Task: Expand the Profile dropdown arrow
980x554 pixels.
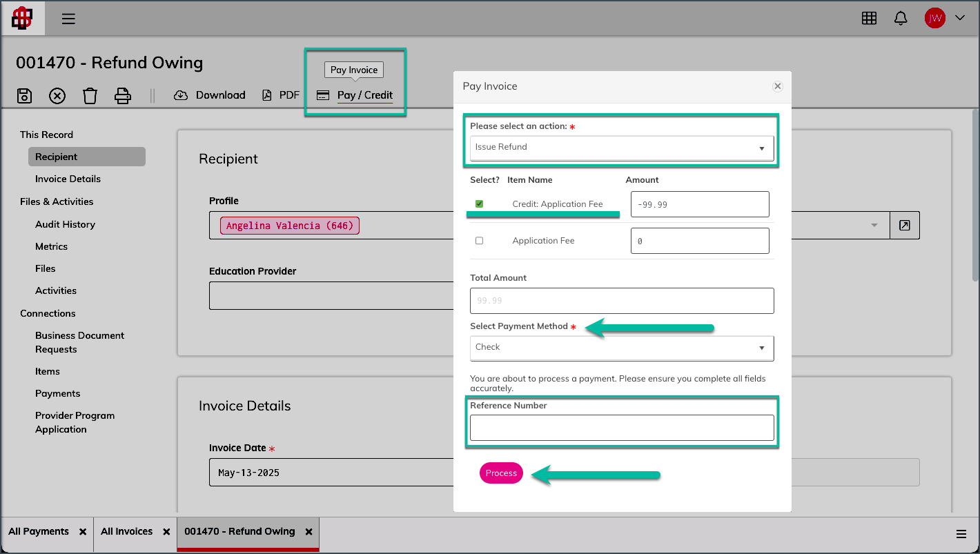Action: click(874, 226)
